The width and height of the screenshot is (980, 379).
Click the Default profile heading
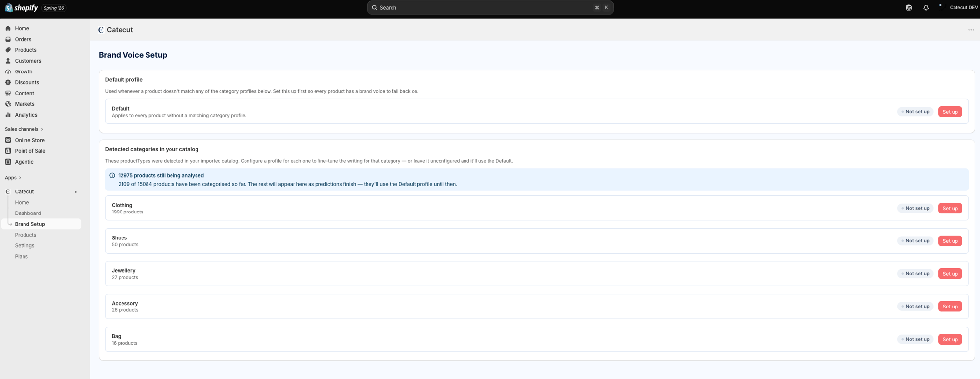tap(124, 80)
